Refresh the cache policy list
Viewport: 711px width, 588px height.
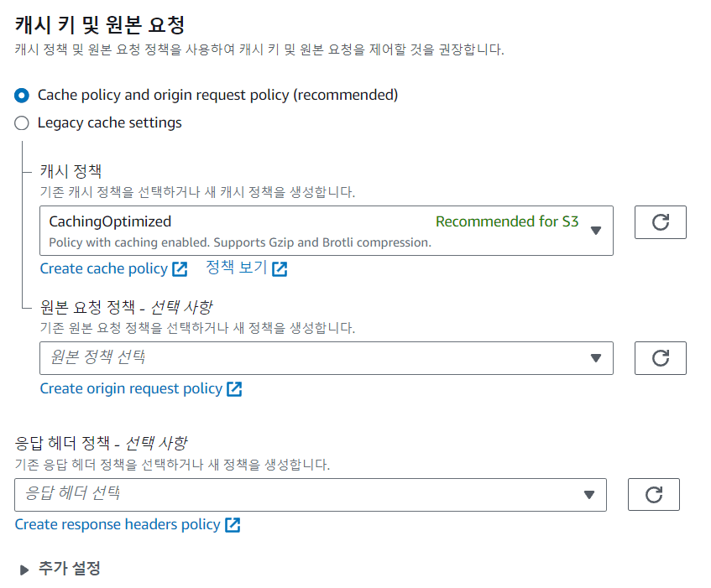(x=660, y=222)
